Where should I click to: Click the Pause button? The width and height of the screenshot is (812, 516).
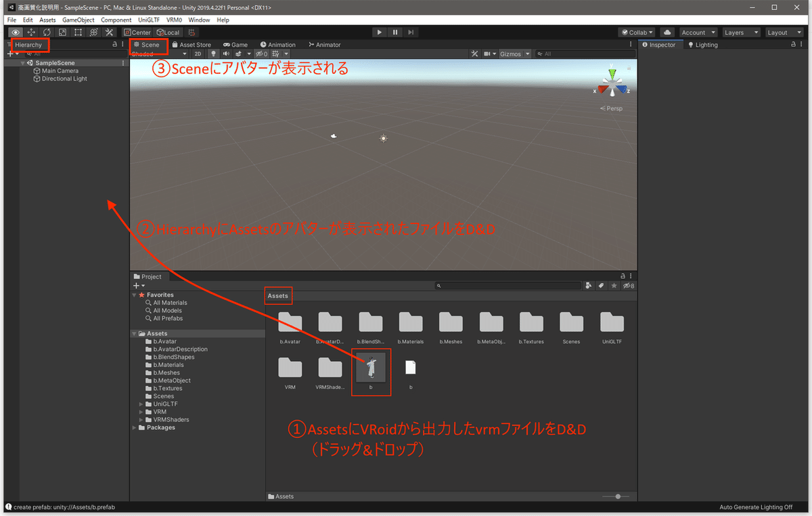coord(395,33)
